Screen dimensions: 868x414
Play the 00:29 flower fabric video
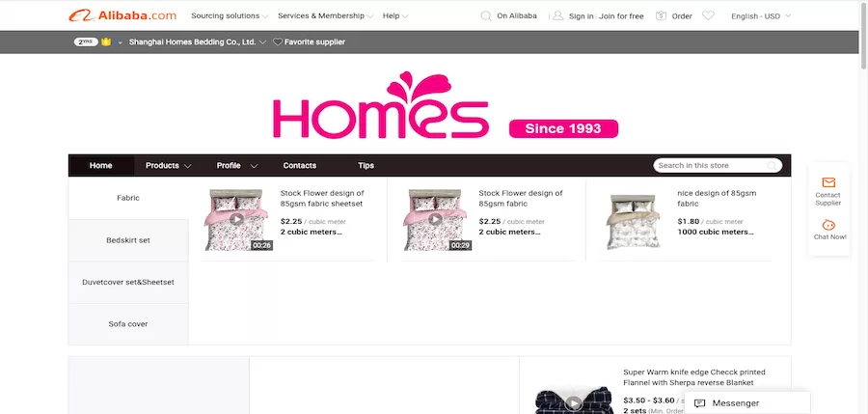435,219
